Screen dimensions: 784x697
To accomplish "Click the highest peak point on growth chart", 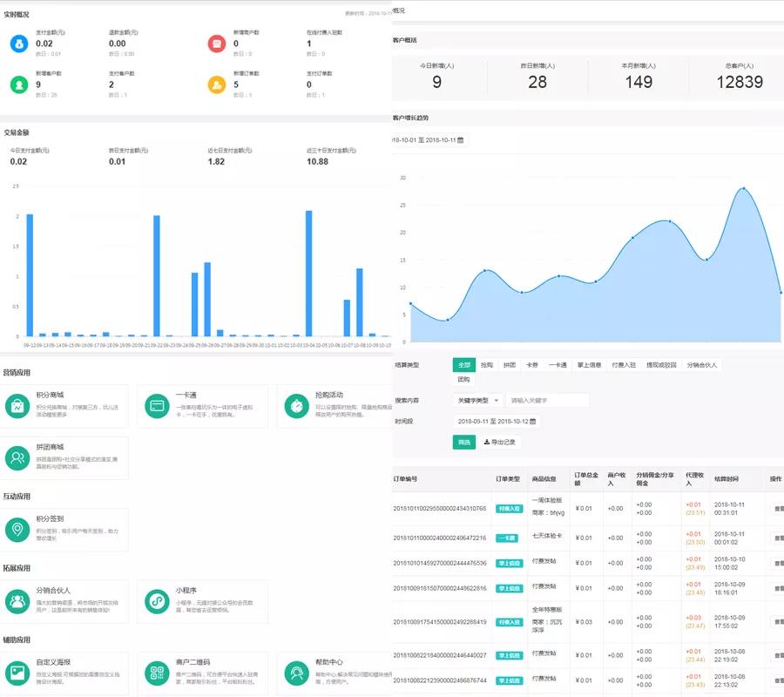I will tap(744, 188).
